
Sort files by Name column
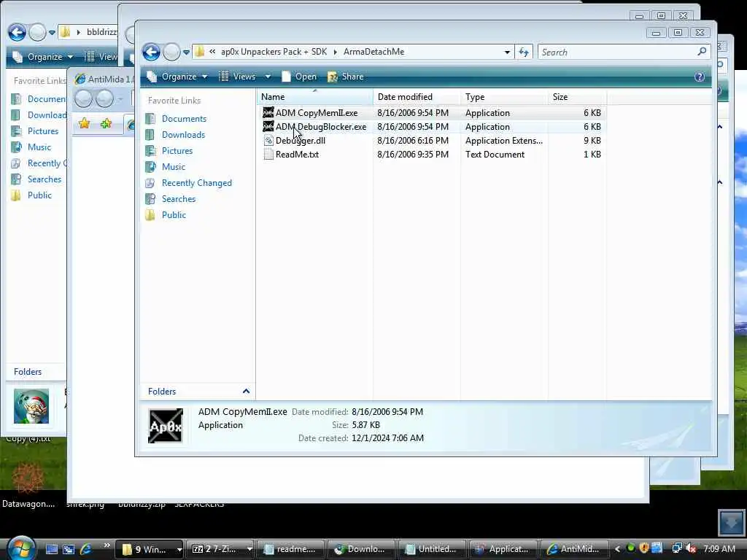point(315,97)
